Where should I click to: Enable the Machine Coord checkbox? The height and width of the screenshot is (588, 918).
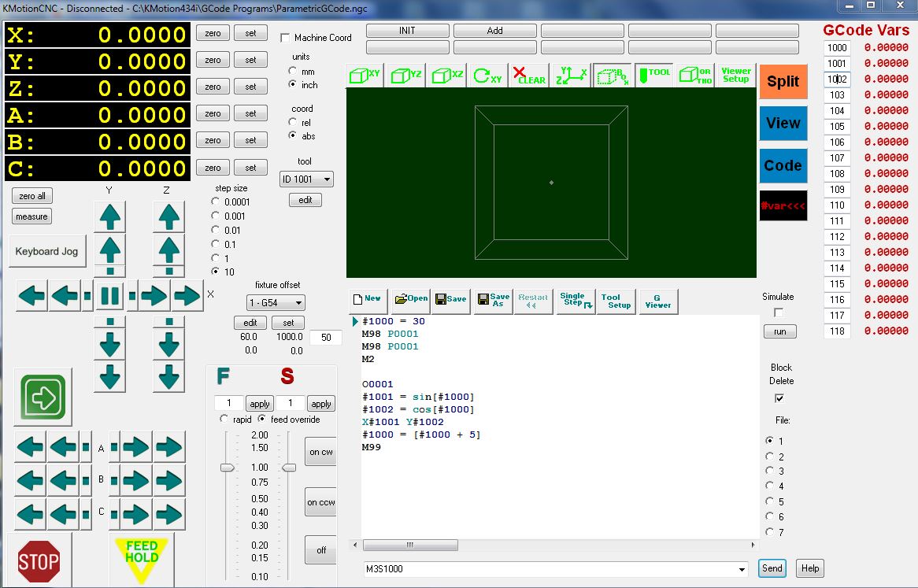tap(285, 38)
